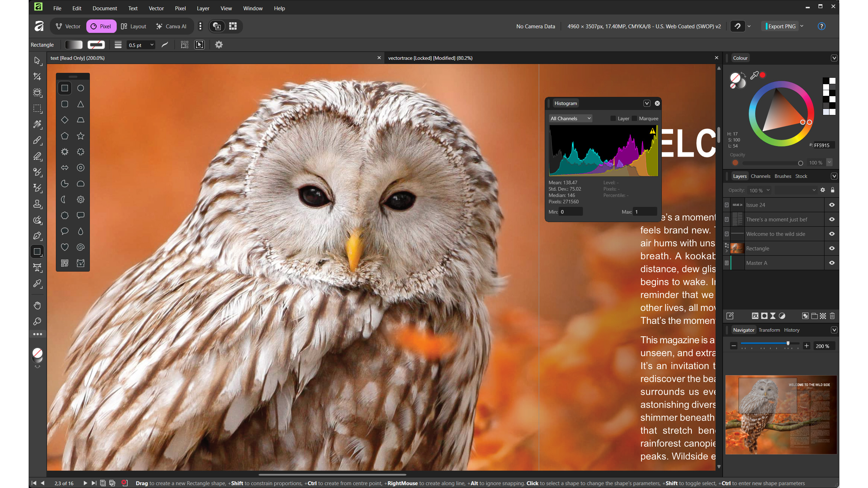The height and width of the screenshot is (488, 868).
Task: Switch to the History tab
Action: coord(792,330)
